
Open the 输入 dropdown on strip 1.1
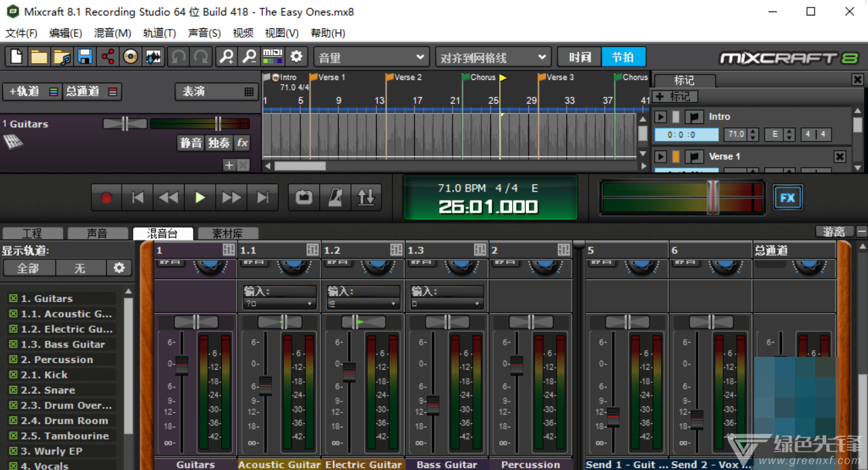click(x=279, y=304)
